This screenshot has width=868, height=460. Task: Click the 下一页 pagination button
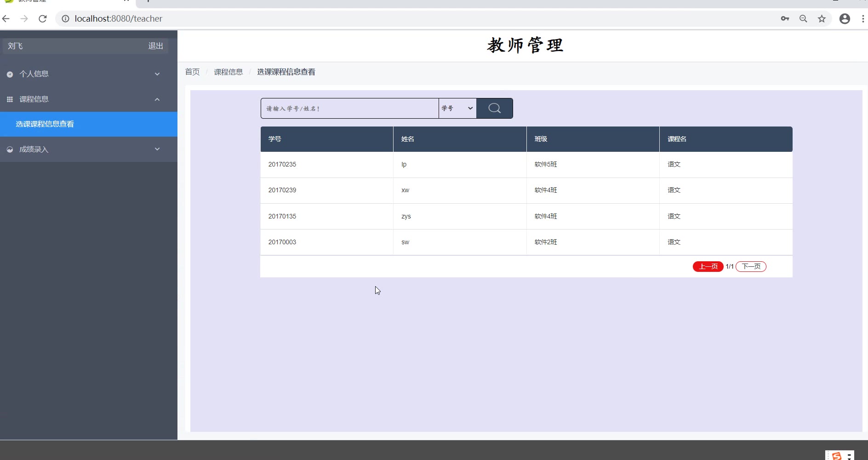tap(751, 266)
